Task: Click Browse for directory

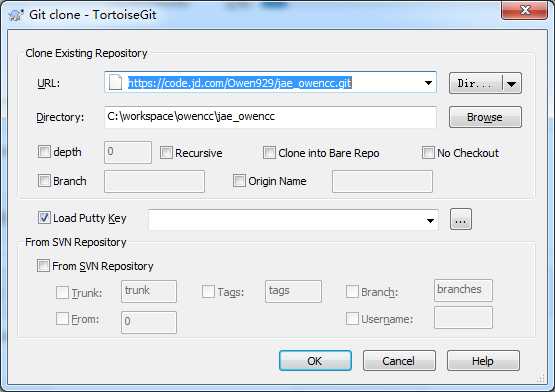Action: coord(485,117)
